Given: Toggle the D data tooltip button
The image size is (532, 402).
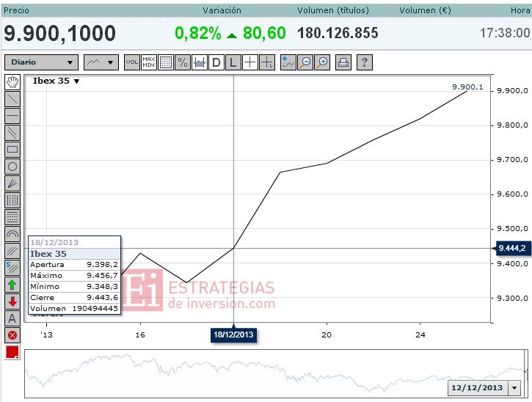Looking at the screenshot, I should 216,62.
